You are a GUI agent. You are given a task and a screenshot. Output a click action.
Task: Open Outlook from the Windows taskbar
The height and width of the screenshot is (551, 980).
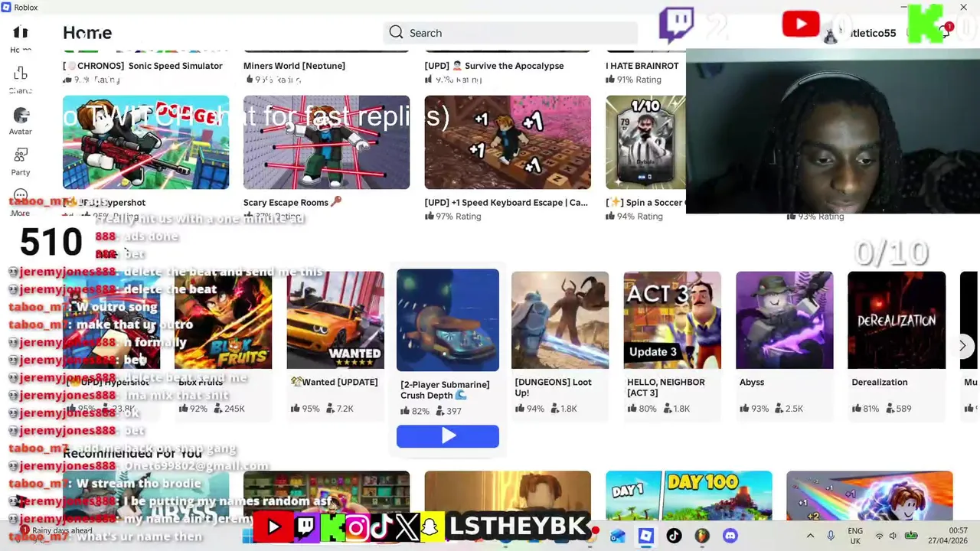618,536
